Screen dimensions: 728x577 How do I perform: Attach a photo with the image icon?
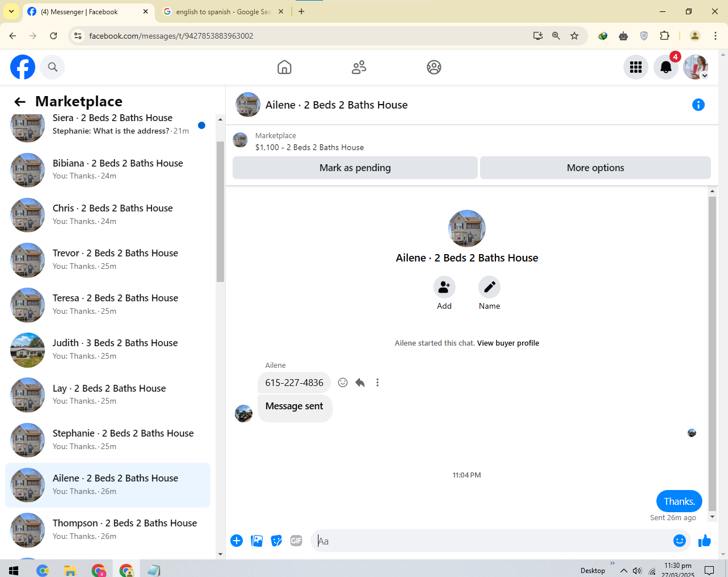(257, 541)
